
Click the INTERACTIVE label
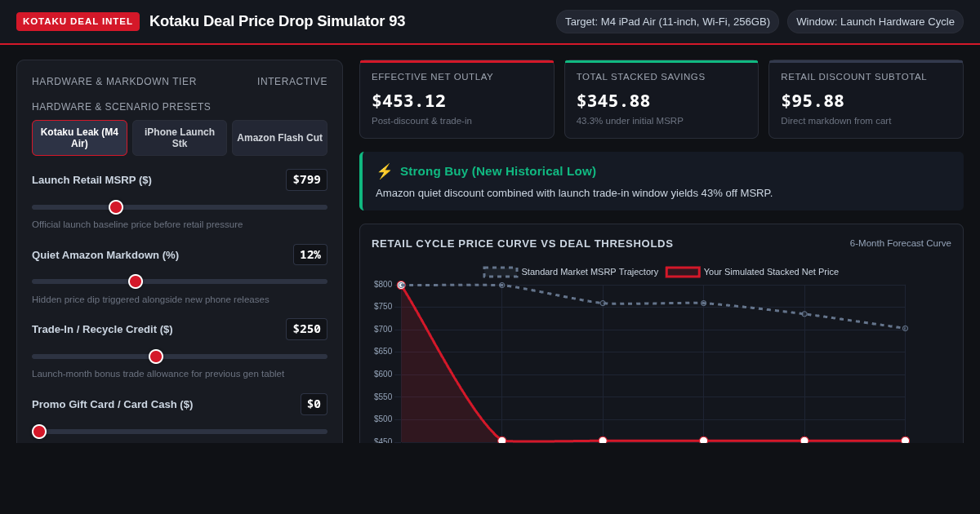292,82
